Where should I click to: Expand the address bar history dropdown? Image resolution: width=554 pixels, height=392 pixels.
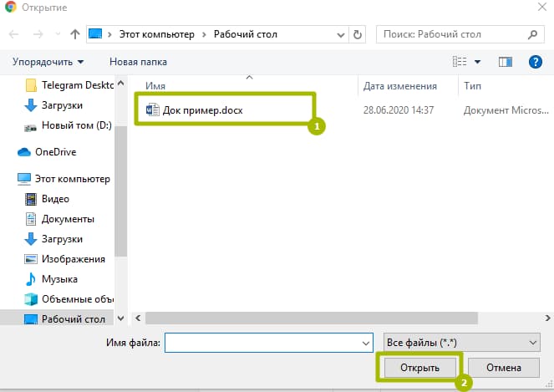pos(341,35)
